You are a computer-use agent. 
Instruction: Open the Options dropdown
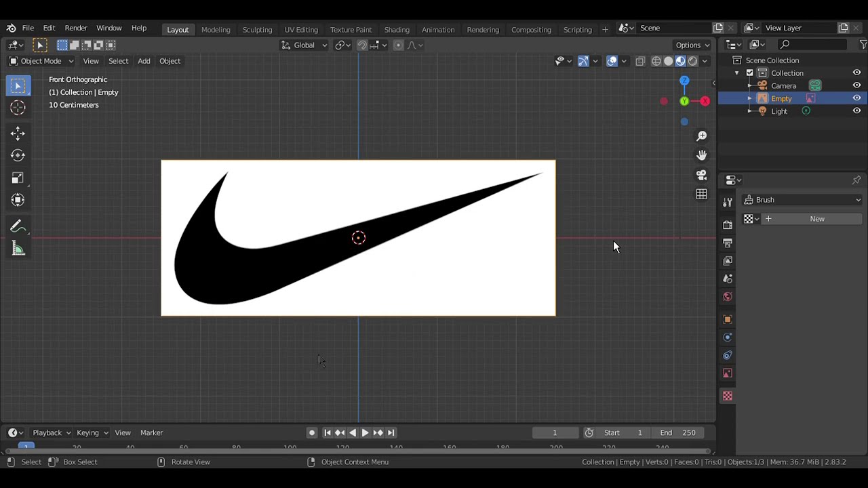click(x=692, y=45)
